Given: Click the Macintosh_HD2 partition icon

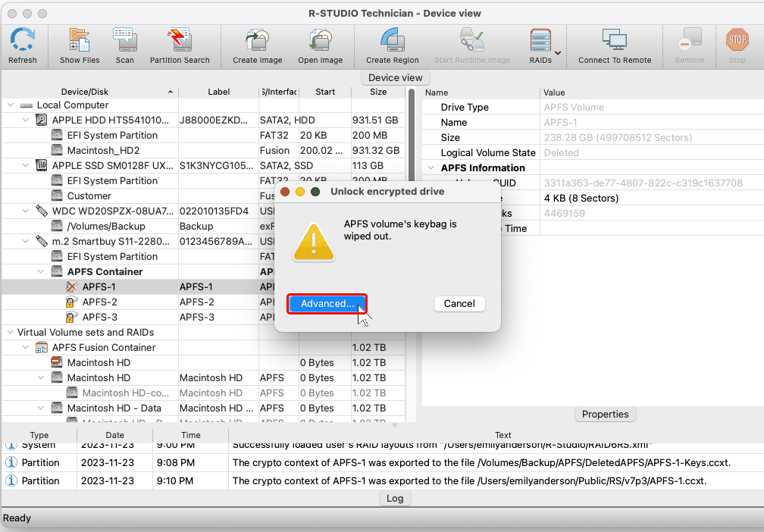Looking at the screenshot, I should click(57, 150).
